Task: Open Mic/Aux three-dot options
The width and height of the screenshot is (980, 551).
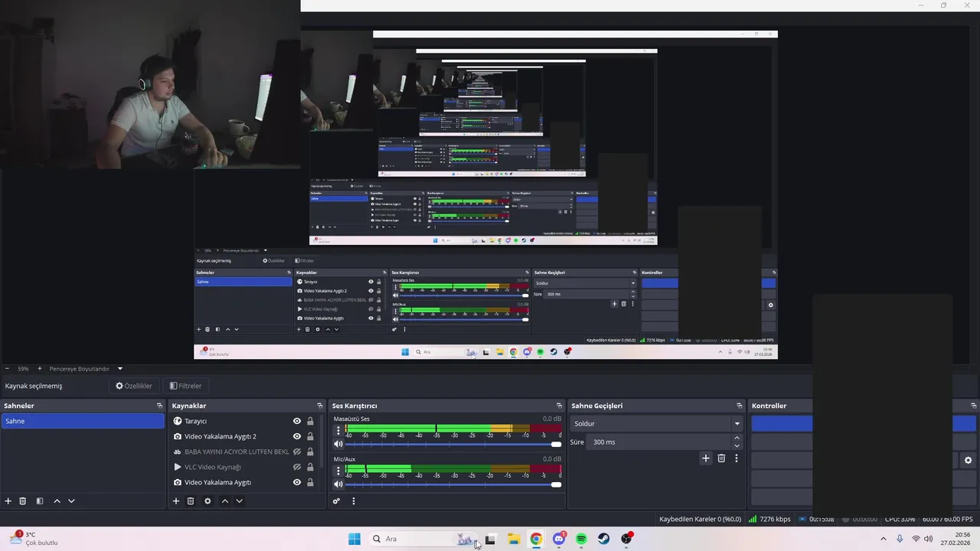Action: click(x=338, y=471)
